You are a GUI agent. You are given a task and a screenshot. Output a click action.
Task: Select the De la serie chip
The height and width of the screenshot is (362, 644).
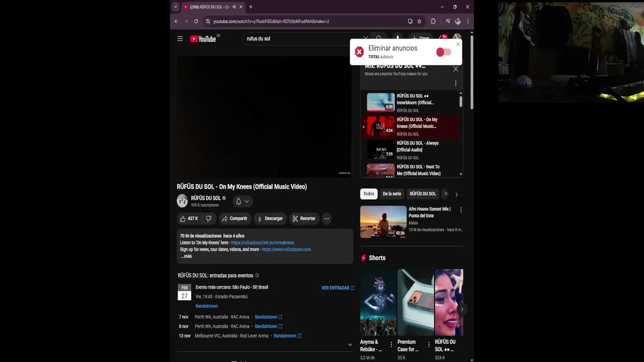[392, 194]
